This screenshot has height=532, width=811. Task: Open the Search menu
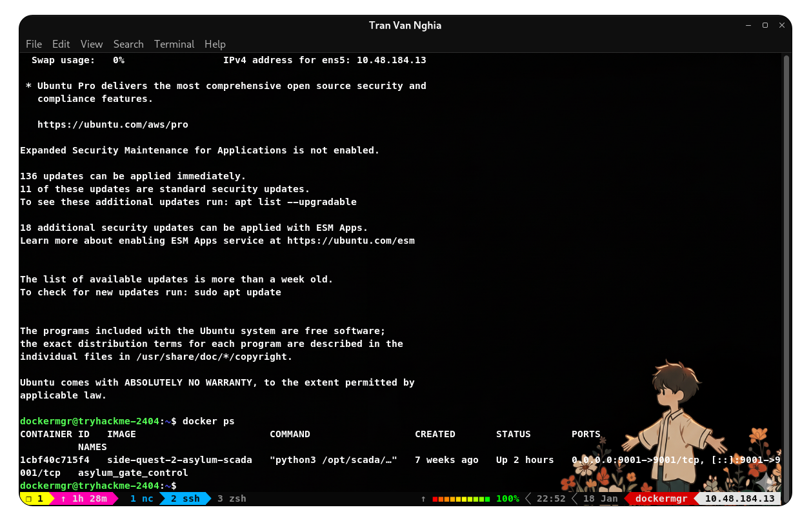coord(128,44)
